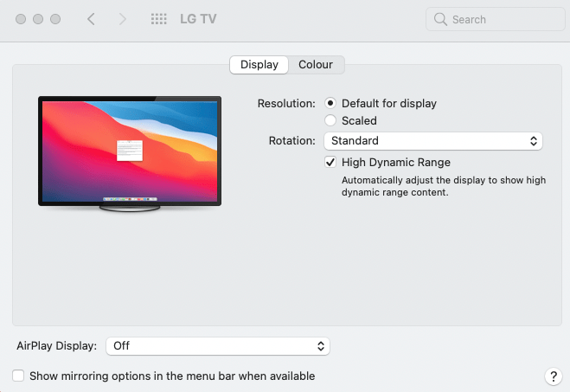Minimize the LG TV window
The image size is (570, 392).
click(39, 19)
